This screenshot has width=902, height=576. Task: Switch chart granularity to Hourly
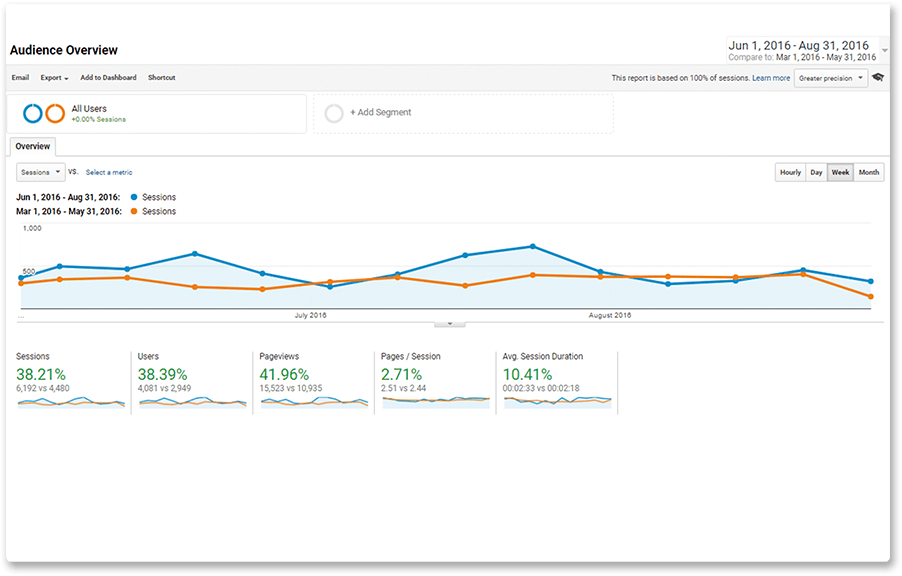click(x=790, y=172)
